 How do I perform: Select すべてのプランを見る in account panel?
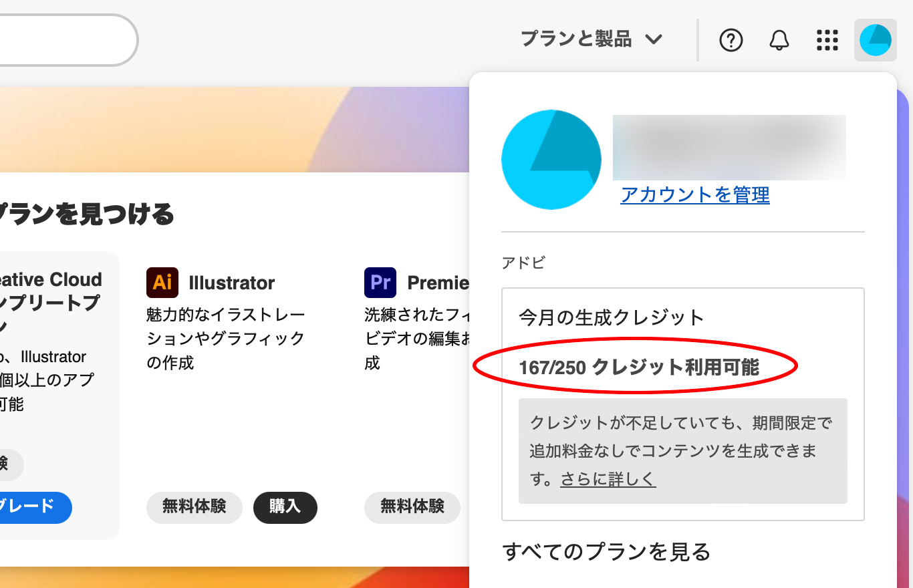(606, 552)
